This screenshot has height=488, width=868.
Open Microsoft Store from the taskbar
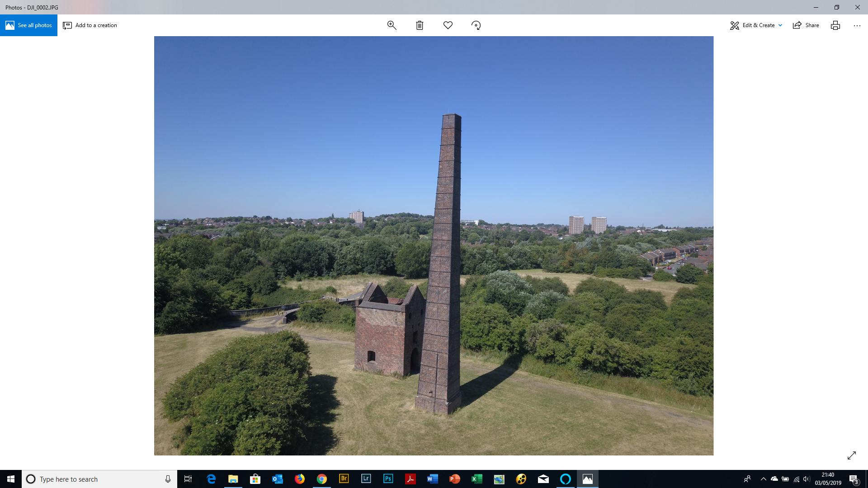coord(255,479)
